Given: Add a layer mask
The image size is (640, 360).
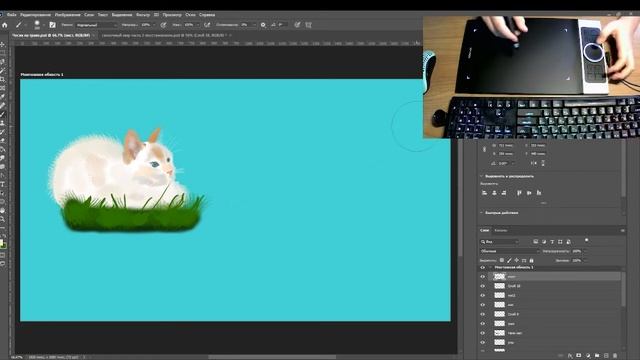Looking at the screenshot, I should [x=579, y=356].
